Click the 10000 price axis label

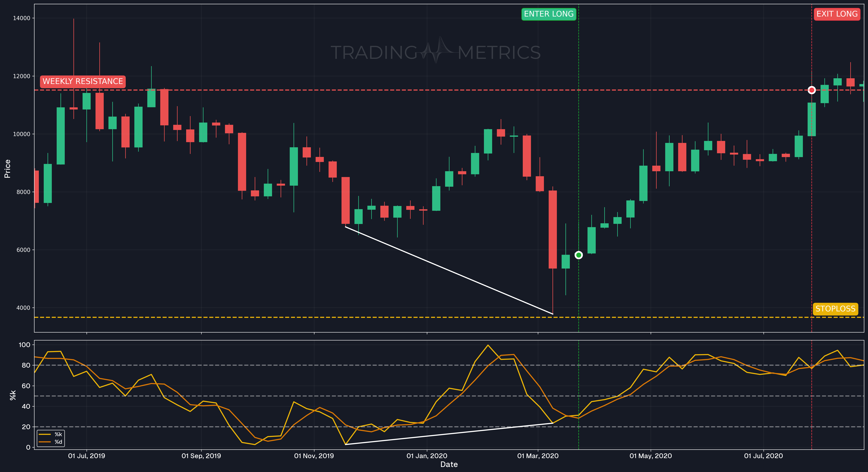[22, 134]
